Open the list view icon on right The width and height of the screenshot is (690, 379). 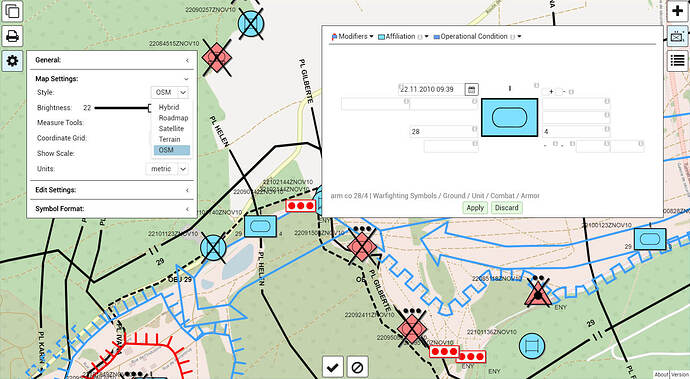pos(678,61)
